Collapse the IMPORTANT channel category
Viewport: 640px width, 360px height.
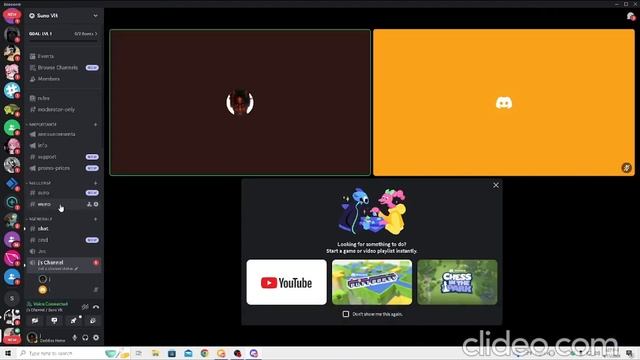(42, 124)
